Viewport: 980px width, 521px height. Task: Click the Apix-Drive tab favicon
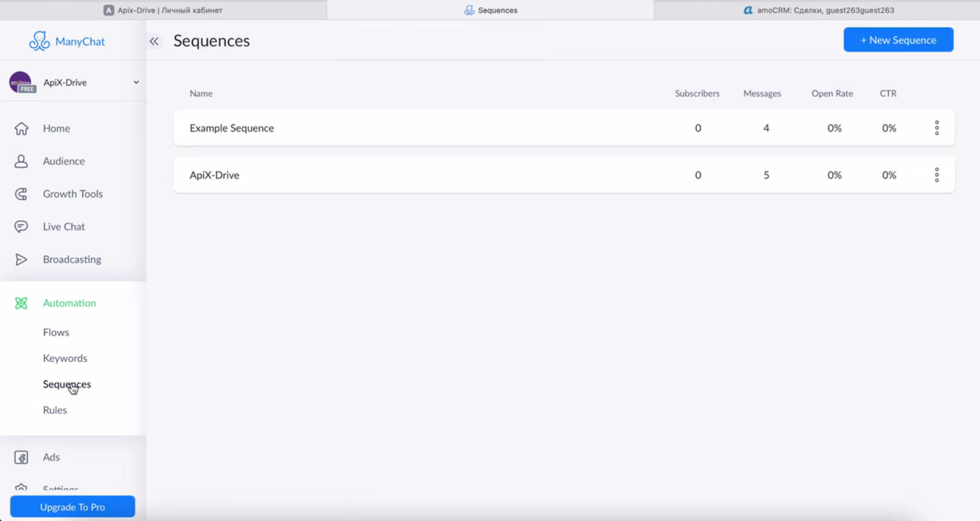coord(109,10)
